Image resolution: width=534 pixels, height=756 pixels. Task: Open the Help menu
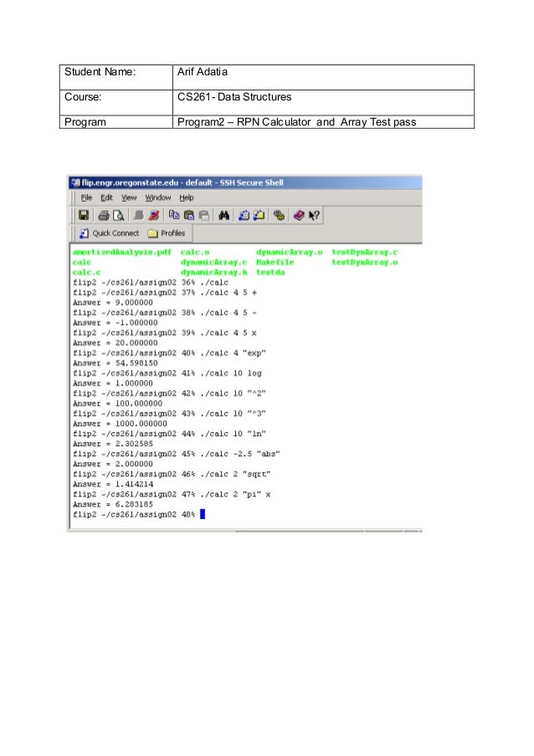(187, 198)
